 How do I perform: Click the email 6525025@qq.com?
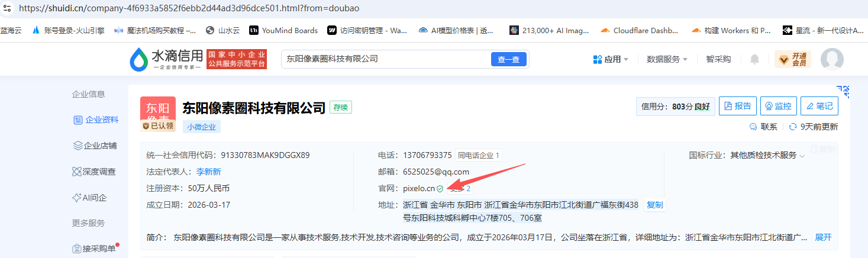point(436,172)
